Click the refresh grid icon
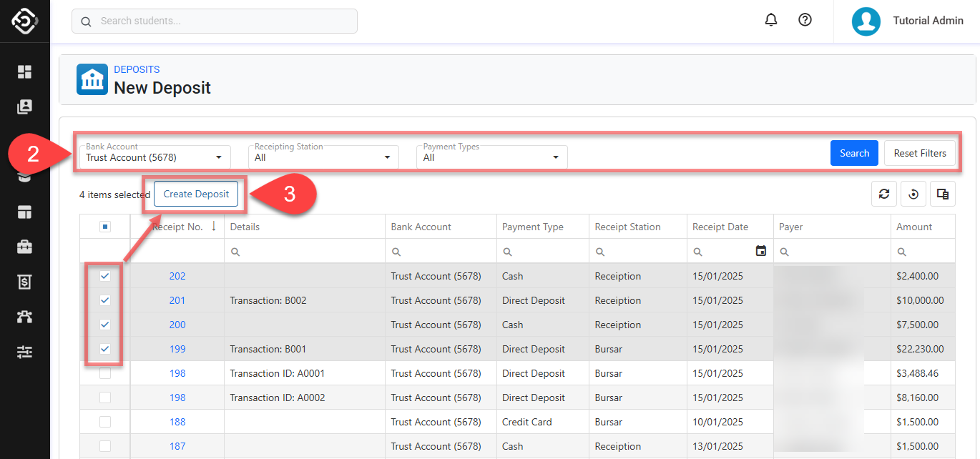 pyautogui.click(x=884, y=194)
